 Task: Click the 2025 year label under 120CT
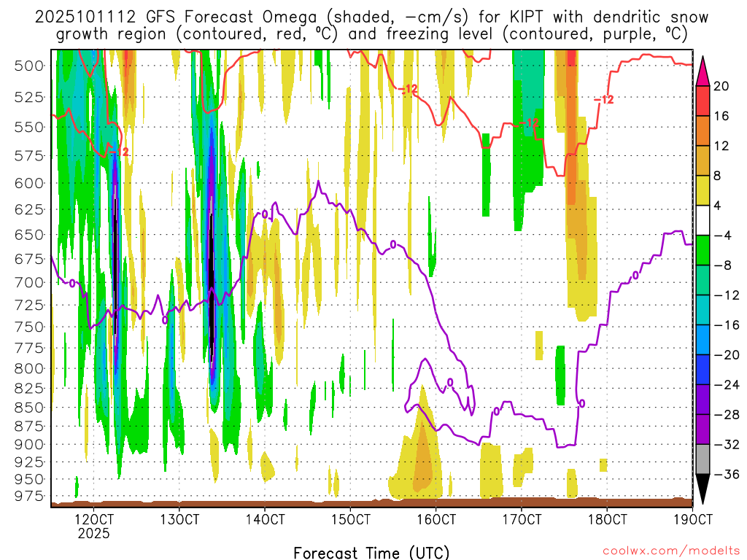click(93, 533)
